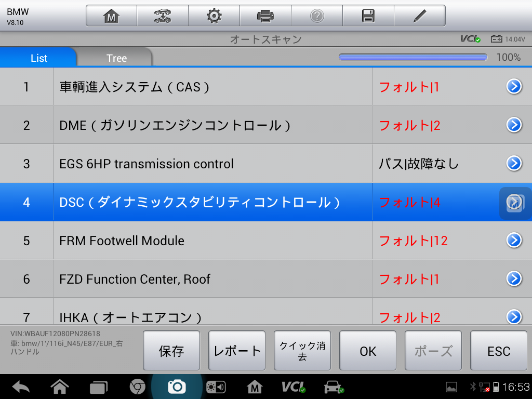Image resolution: width=532 pixels, height=399 pixels.
Task: Open the gallery image icon in system tray
Action: [x=451, y=387]
